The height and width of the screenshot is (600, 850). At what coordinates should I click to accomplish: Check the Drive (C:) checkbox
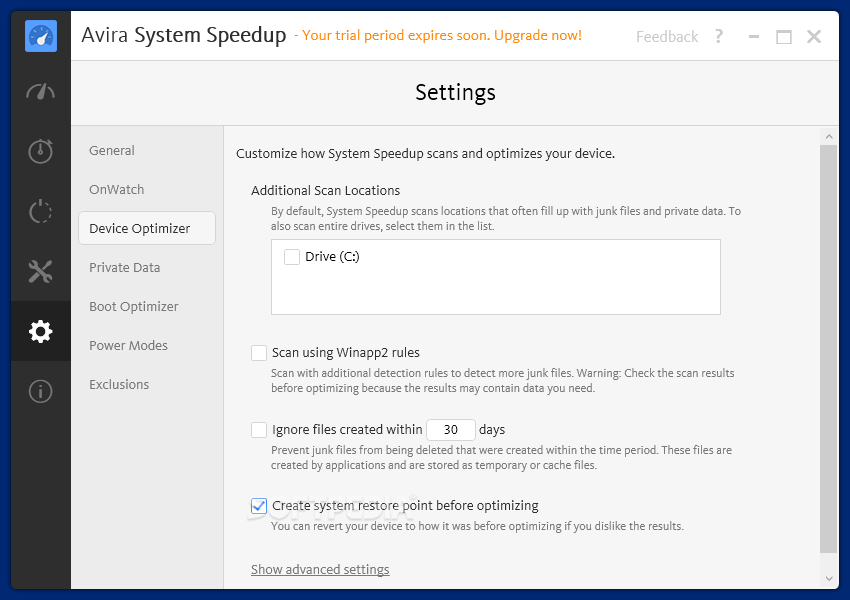pos(292,257)
